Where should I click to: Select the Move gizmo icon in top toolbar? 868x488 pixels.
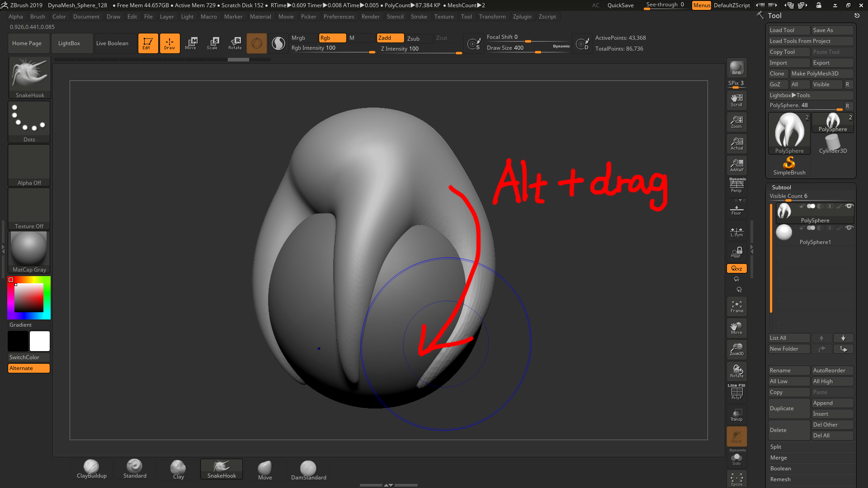[191, 43]
